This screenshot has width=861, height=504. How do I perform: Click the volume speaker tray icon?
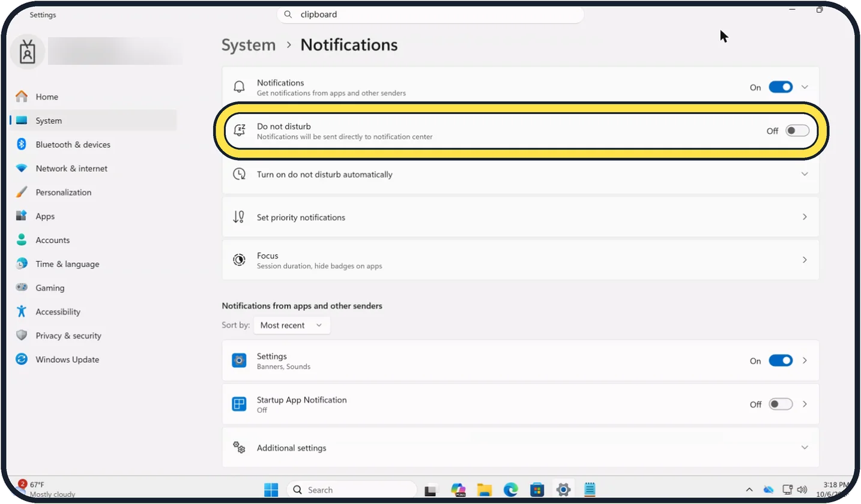tap(802, 490)
